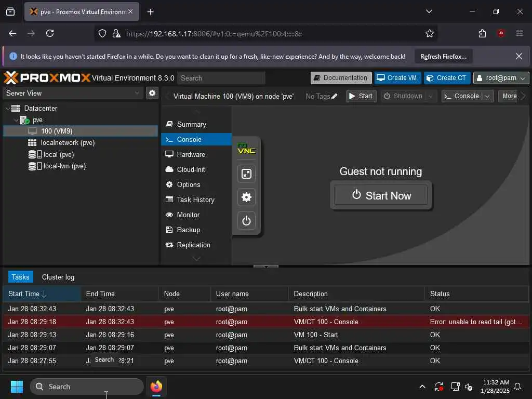
Task: Bookmark this page with the star icon
Action: coord(430,33)
